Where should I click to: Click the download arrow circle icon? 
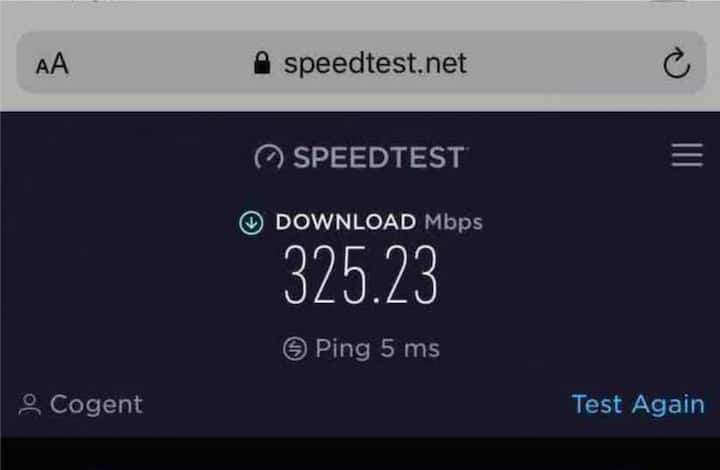click(251, 223)
